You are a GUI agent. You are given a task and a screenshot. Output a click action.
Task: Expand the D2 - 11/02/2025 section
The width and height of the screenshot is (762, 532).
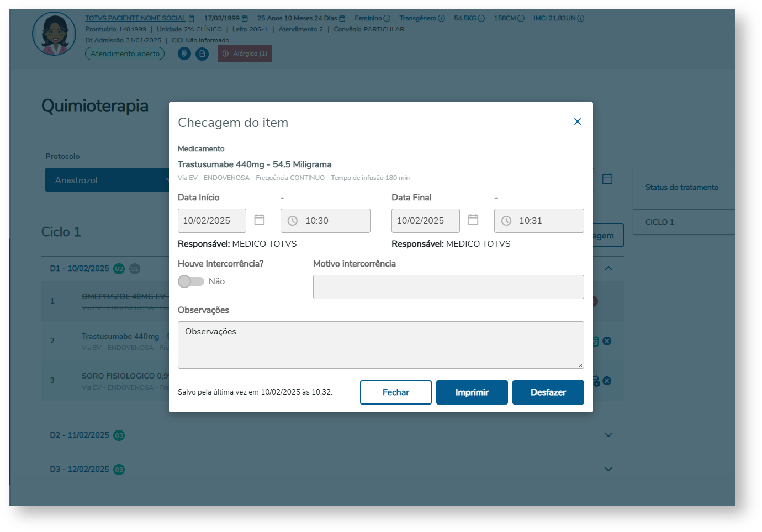[x=608, y=435]
